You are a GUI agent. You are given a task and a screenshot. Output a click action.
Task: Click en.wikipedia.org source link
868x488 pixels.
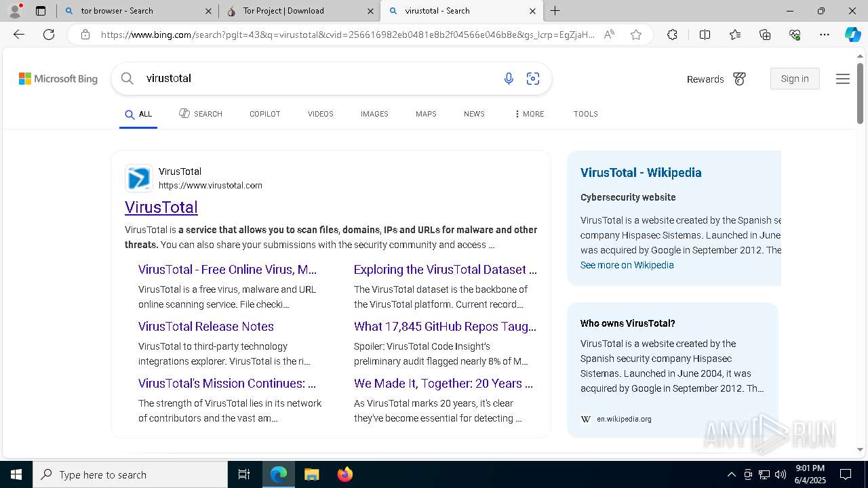624,419
